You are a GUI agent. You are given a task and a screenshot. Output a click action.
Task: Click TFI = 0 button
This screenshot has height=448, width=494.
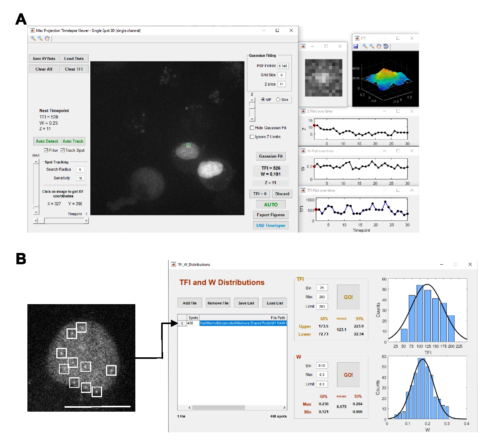click(x=260, y=194)
